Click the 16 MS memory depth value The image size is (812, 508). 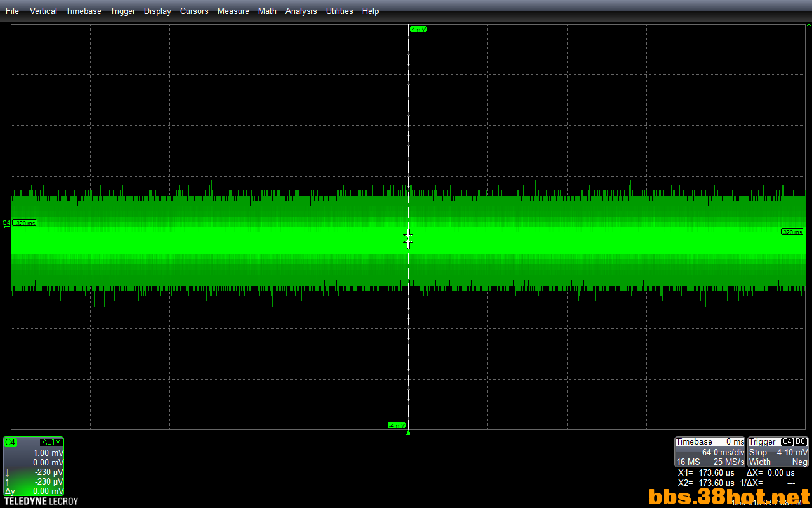click(x=688, y=462)
